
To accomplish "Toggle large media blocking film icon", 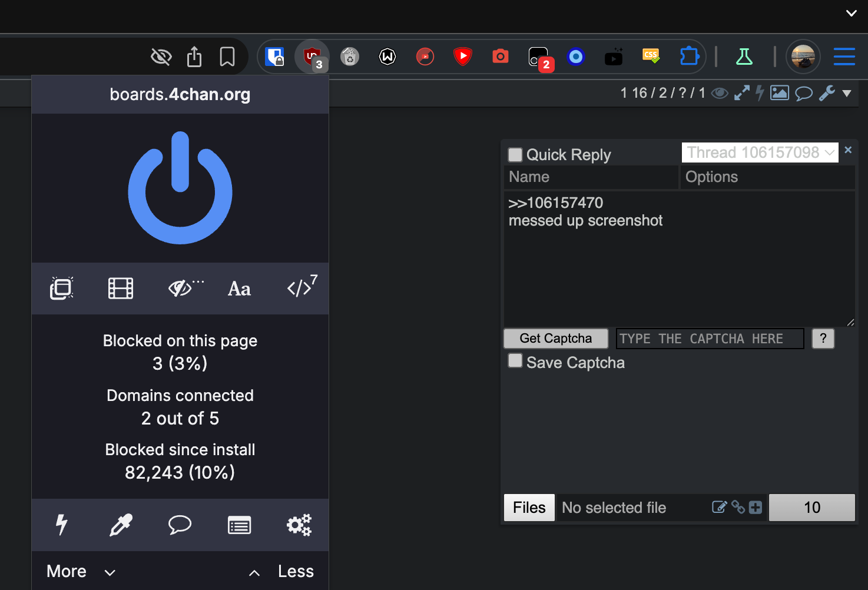I will coord(121,289).
